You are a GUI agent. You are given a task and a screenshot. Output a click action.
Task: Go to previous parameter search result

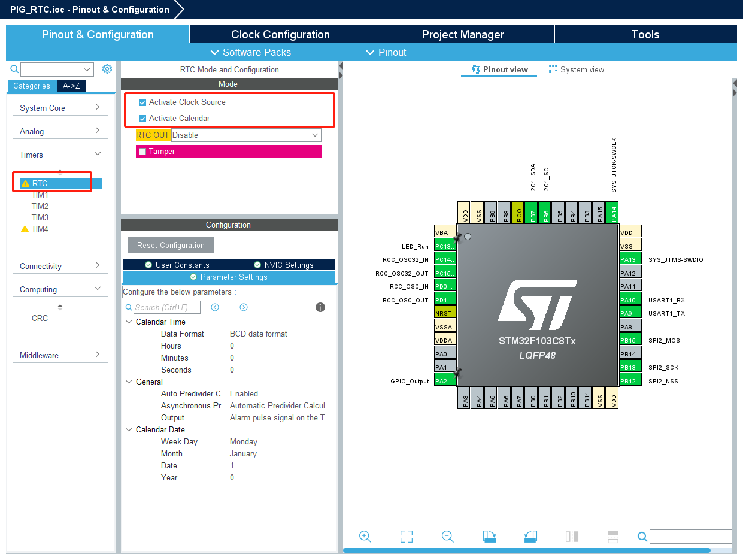215,307
